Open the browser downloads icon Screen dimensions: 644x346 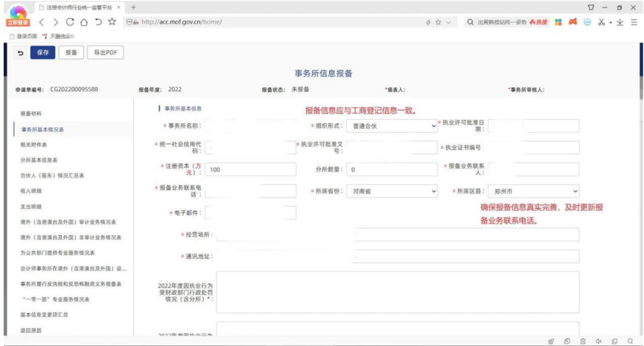[621, 22]
